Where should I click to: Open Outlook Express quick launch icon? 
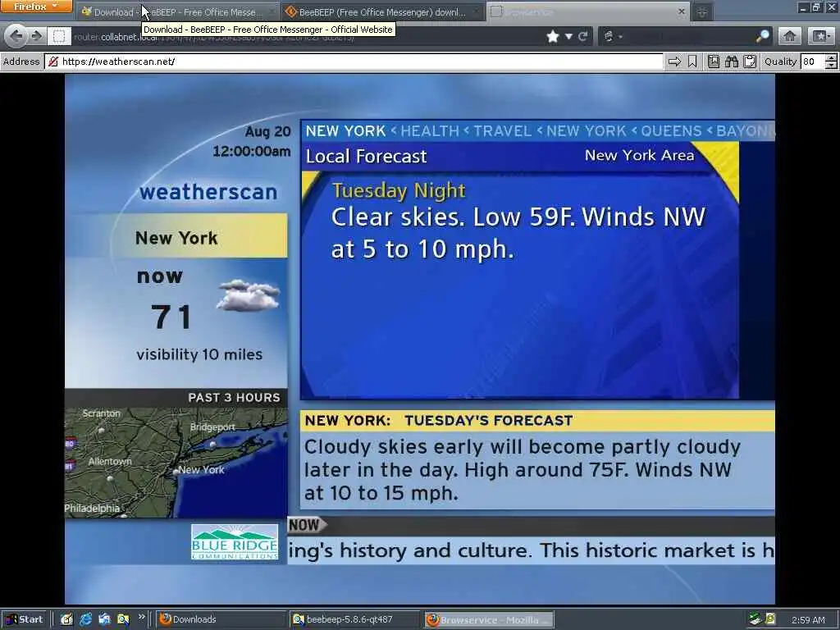pyautogui.click(x=104, y=620)
